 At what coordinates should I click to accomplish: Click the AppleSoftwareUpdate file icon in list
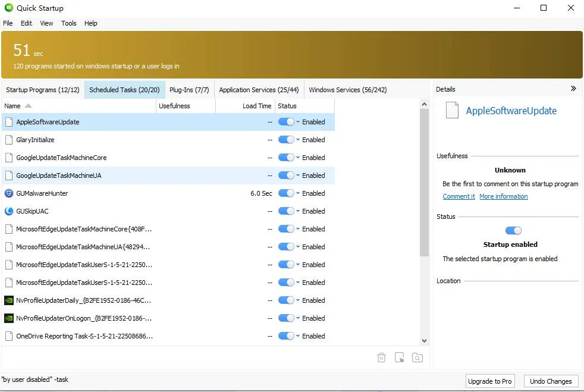point(9,122)
